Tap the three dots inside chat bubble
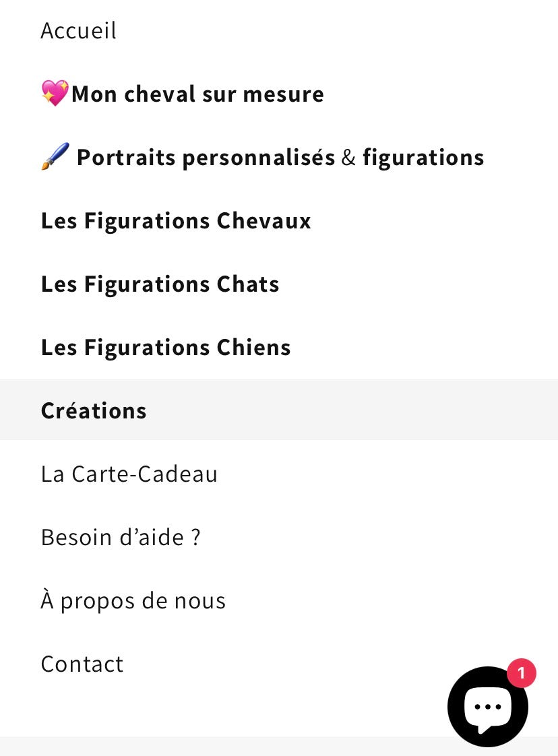This screenshot has height=756, width=558. pos(487,707)
